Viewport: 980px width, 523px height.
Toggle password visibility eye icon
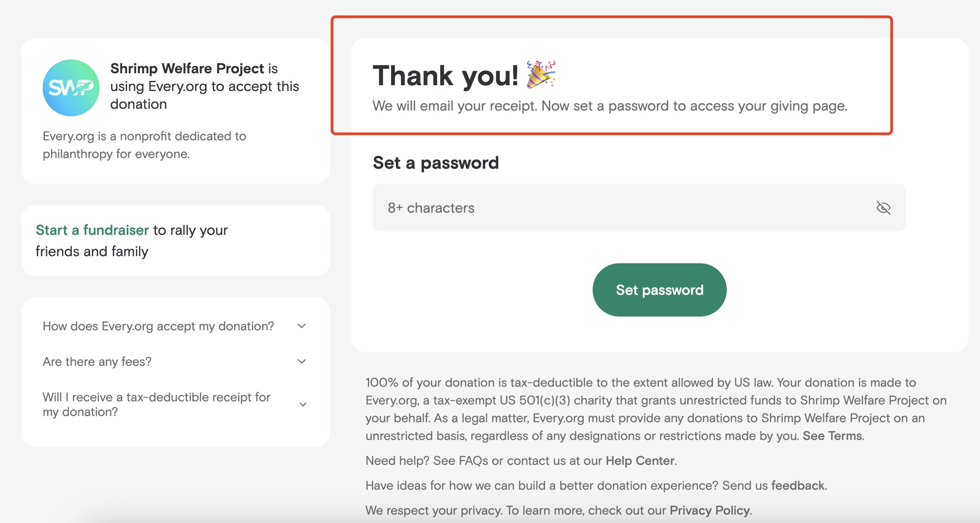coord(883,208)
